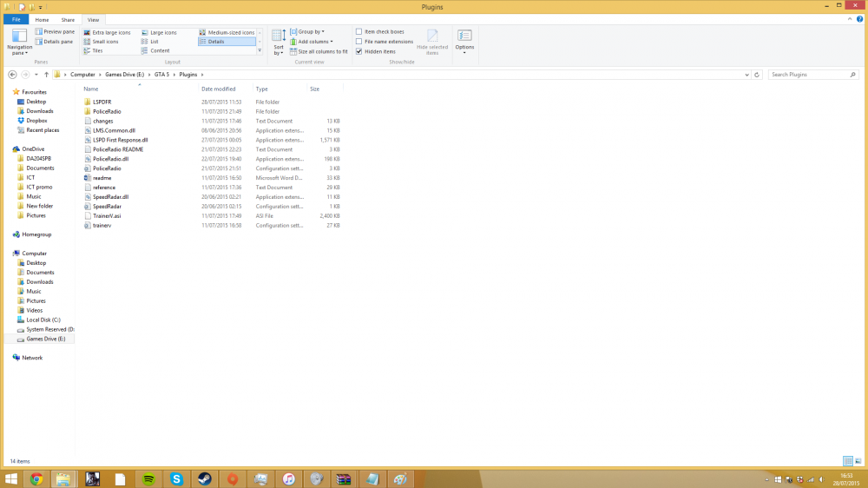Select the readme Word document
This screenshot has height=488, width=868.
(x=102, y=178)
